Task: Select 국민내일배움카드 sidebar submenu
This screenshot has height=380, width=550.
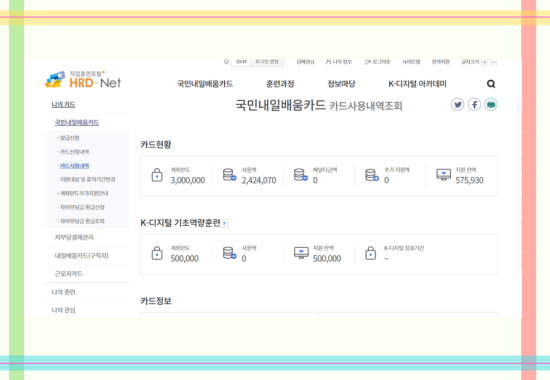Action: point(77,122)
